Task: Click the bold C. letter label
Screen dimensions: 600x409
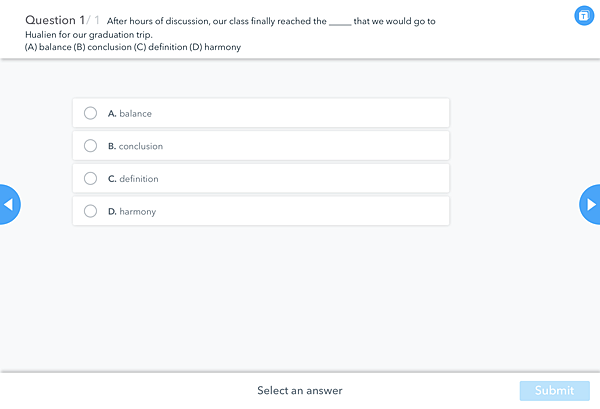Action: point(112,179)
